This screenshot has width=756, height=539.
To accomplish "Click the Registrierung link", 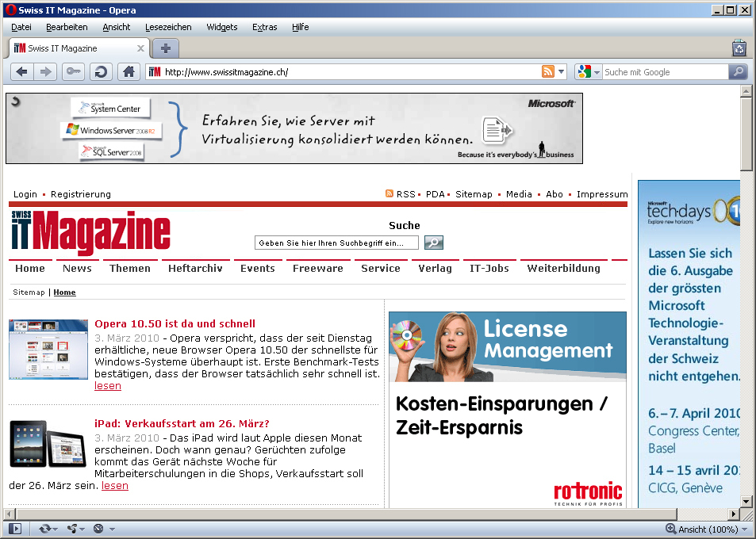I will click(80, 194).
